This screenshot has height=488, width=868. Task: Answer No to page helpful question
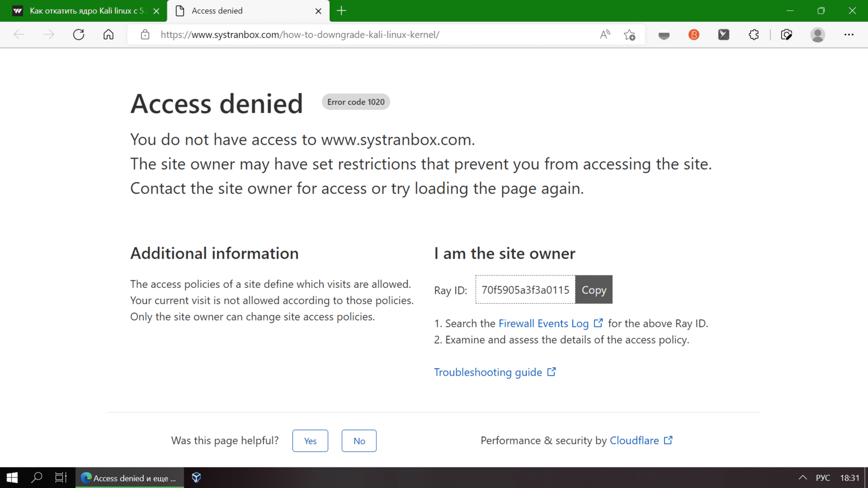pyautogui.click(x=359, y=441)
